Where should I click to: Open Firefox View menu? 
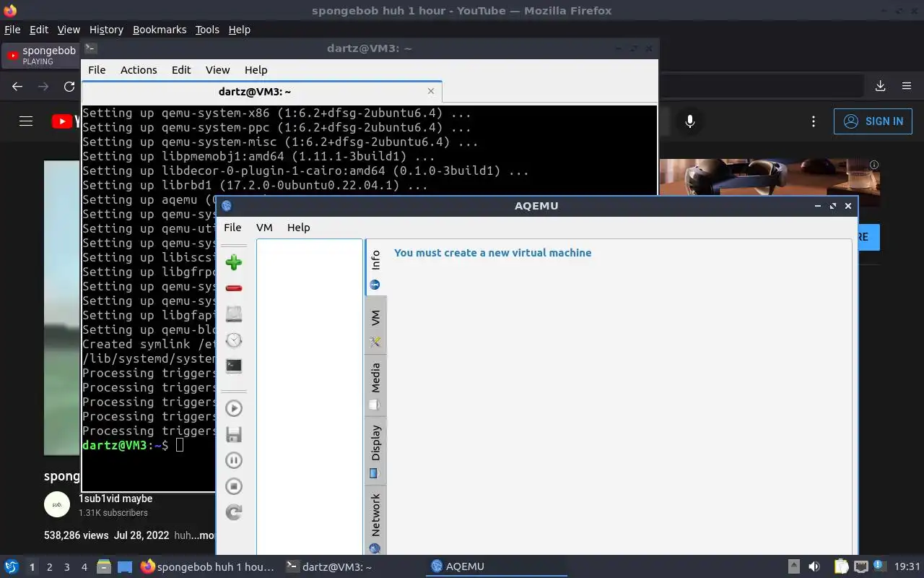pyautogui.click(x=69, y=30)
